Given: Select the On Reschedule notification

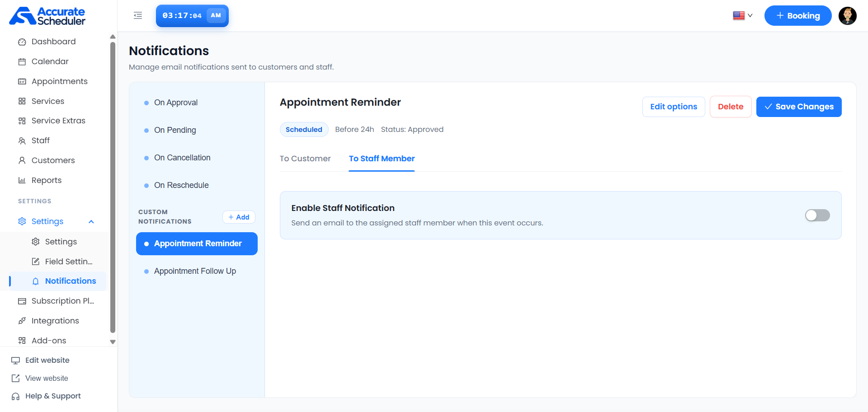Looking at the screenshot, I should coord(197,185).
